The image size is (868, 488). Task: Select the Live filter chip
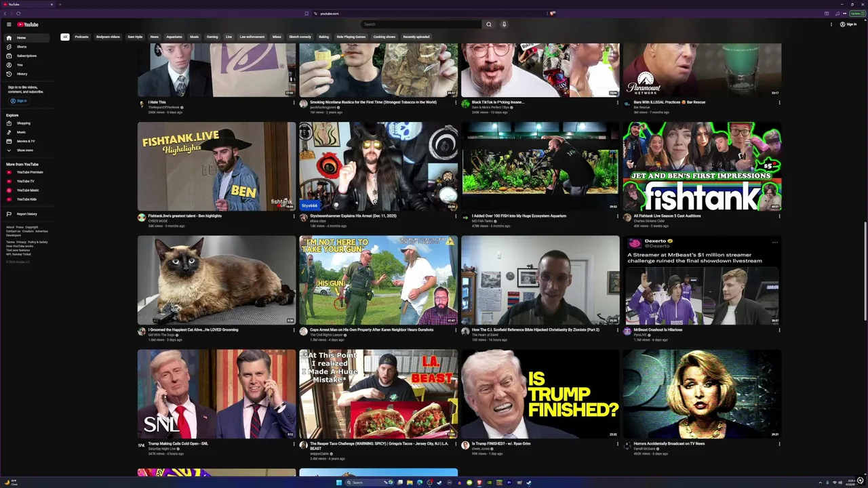(229, 37)
